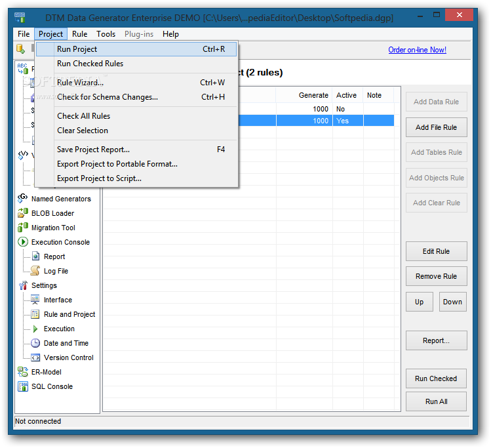Click the Generate column header

[304, 95]
